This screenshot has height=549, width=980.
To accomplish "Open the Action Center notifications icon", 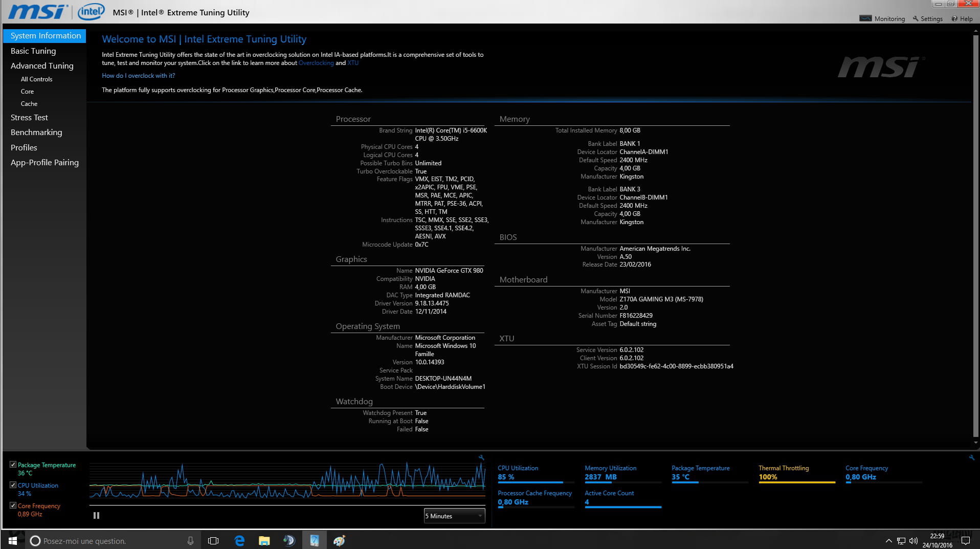I will point(966,541).
